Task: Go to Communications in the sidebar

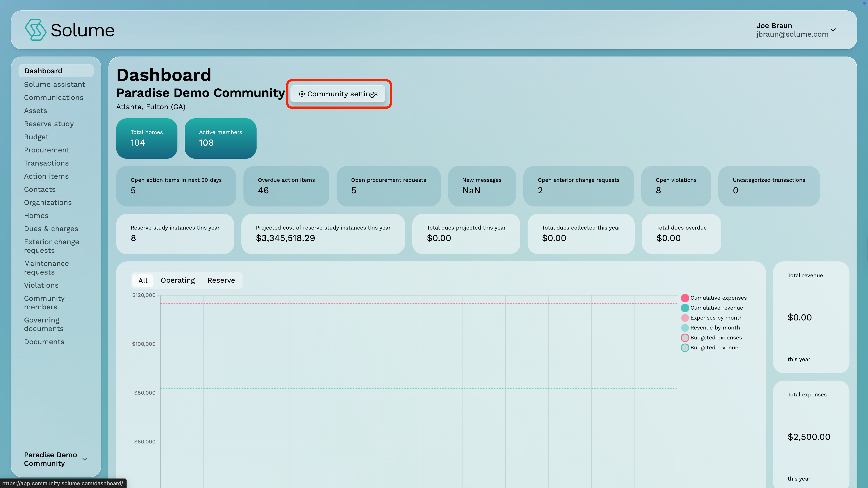Action: click(x=54, y=97)
